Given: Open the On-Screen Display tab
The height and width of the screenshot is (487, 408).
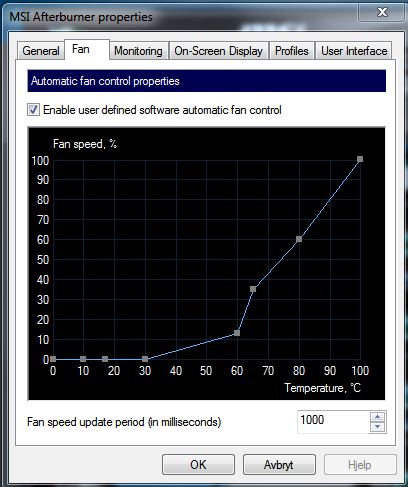Looking at the screenshot, I should tap(219, 51).
